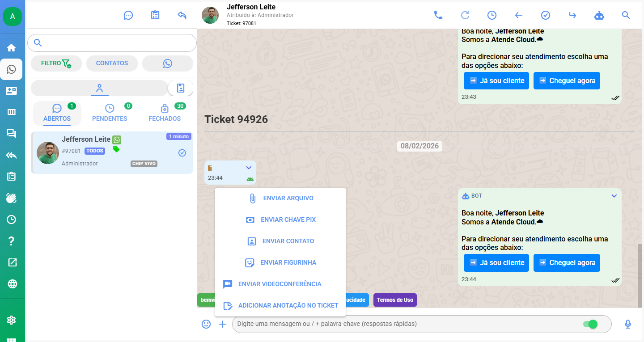This screenshot has width=644, height=342.
Task: Toggle the green switch in message box
Action: 590,324
